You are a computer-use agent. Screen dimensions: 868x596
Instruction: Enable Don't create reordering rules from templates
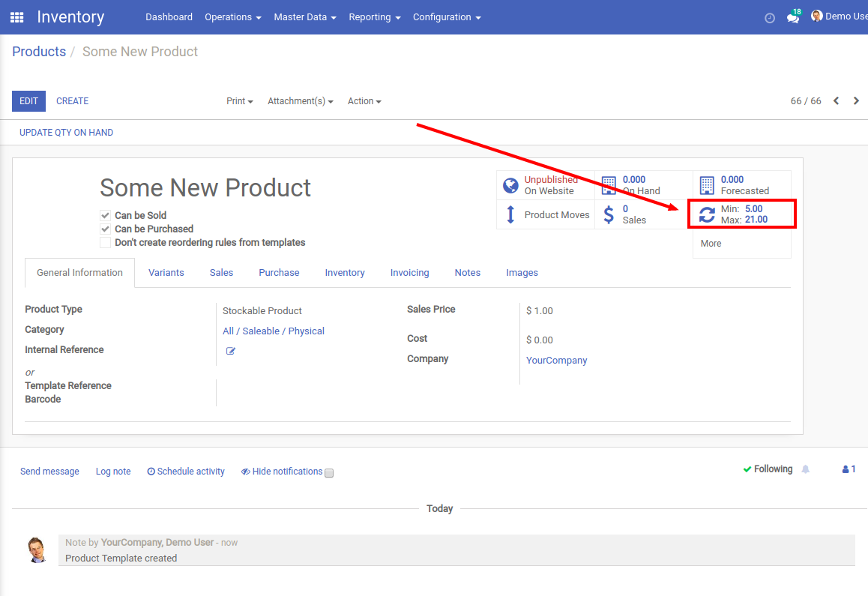click(x=105, y=242)
